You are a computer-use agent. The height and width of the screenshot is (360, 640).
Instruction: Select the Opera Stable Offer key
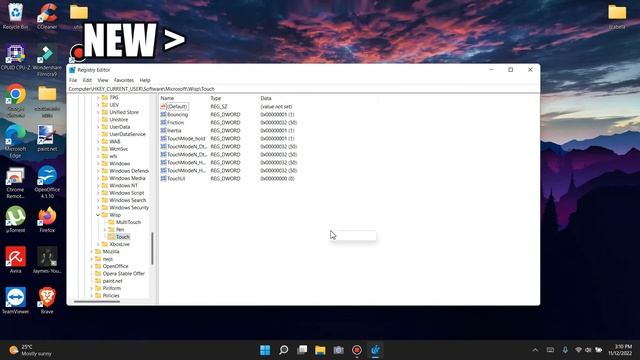123,273
